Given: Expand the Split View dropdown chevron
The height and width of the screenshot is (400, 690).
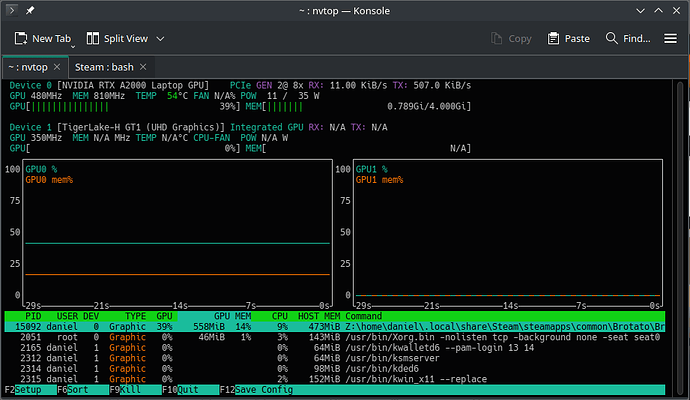Looking at the screenshot, I should tap(161, 39).
